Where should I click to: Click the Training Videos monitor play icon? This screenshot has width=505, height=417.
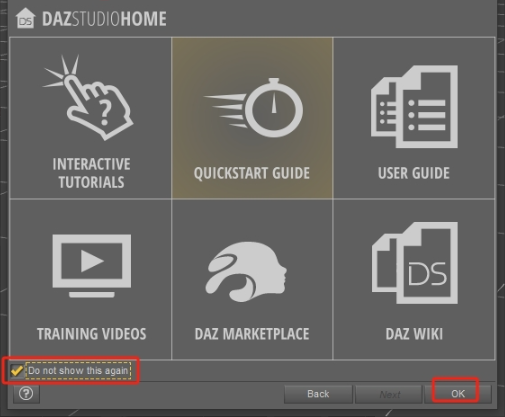[x=92, y=266]
